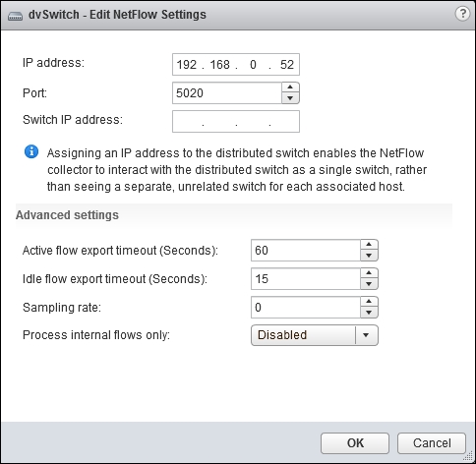476x464 pixels.
Task: Increase the Port value with up arrow
Action: pyautogui.click(x=290, y=87)
